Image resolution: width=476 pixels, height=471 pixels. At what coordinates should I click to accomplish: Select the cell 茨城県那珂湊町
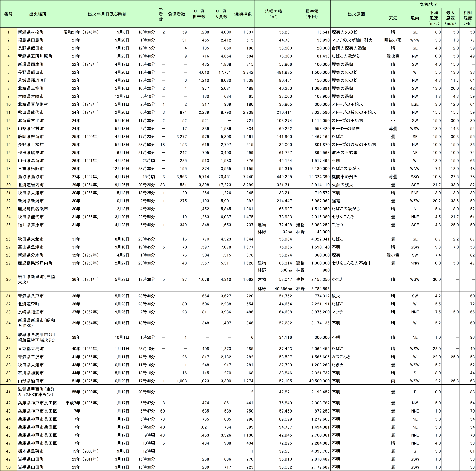pyautogui.click(x=33, y=80)
